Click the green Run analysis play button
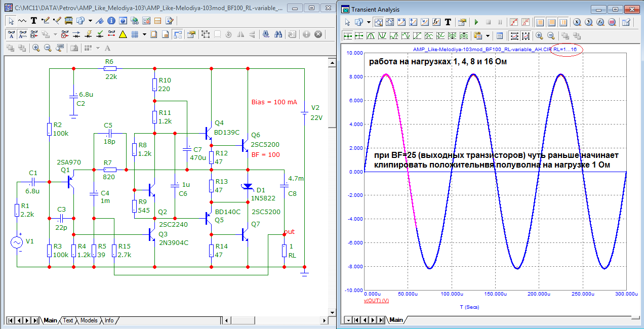Viewport: 644px width, 329px height. [x=476, y=22]
